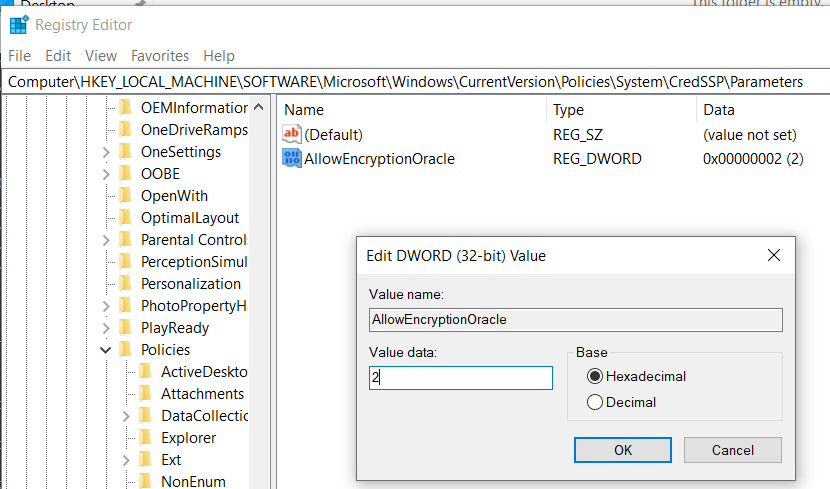Click the OEMInformation folder icon
This screenshot has height=489, width=830.
tap(125, 107)
